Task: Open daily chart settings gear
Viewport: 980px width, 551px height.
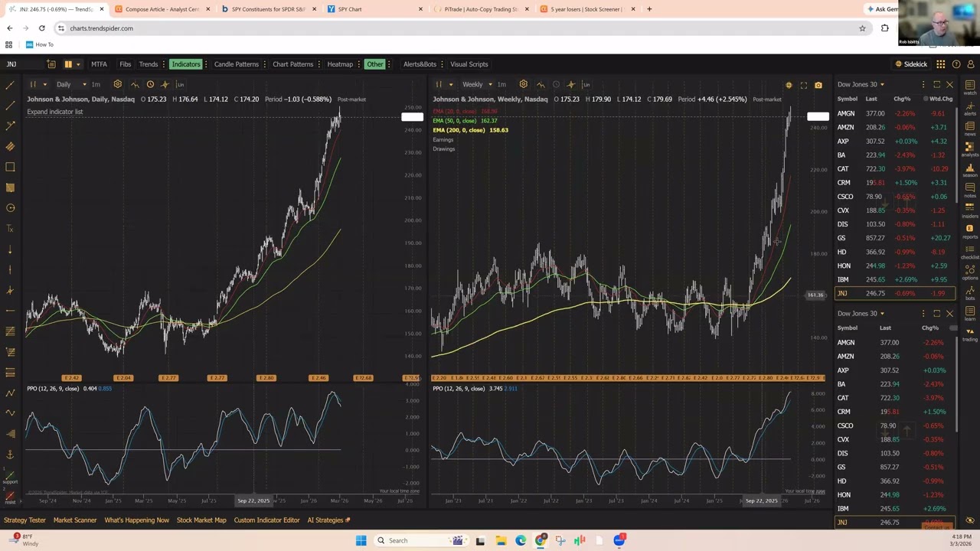Action: pyautogui.click(x=117, y=84)
